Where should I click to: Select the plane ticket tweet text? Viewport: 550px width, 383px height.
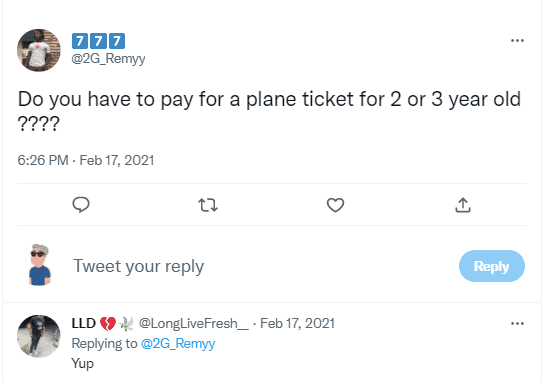(x=269, y=110)
